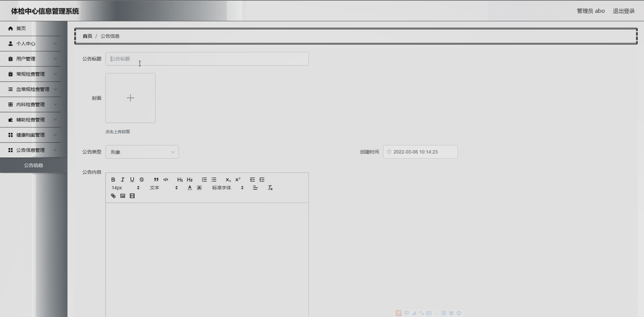Create a bulleted list
Viewport: 644px width, 317px height.
point(214,180)
